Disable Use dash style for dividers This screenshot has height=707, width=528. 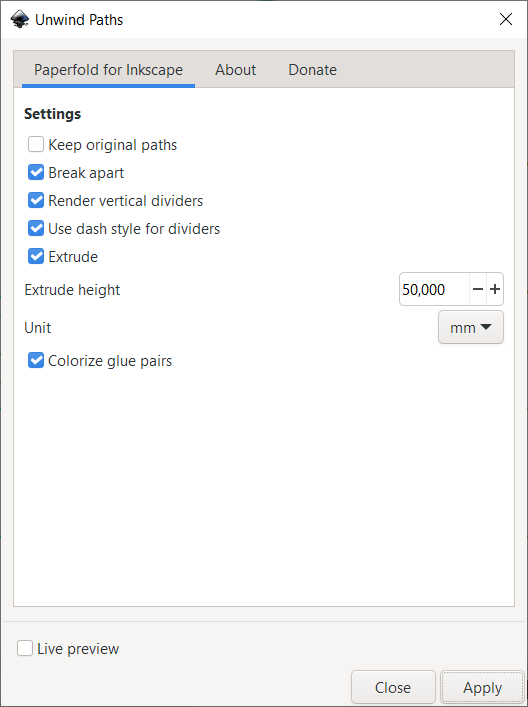36,229
